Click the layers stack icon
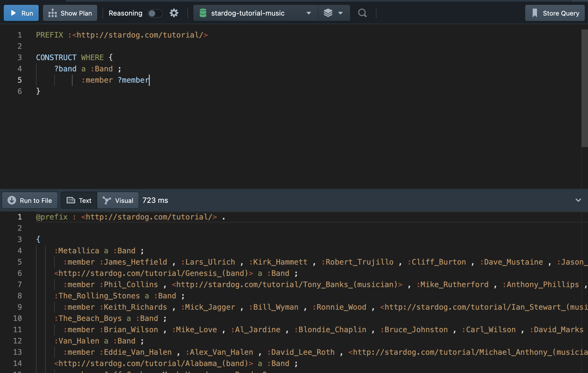The height and width of the screenshot is (373, 588). pos(328,13)
